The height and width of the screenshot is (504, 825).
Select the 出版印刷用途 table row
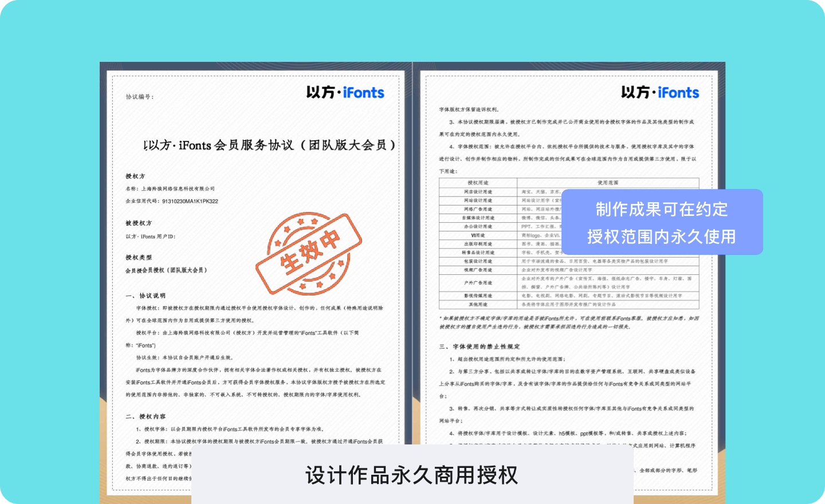[569, 244]
